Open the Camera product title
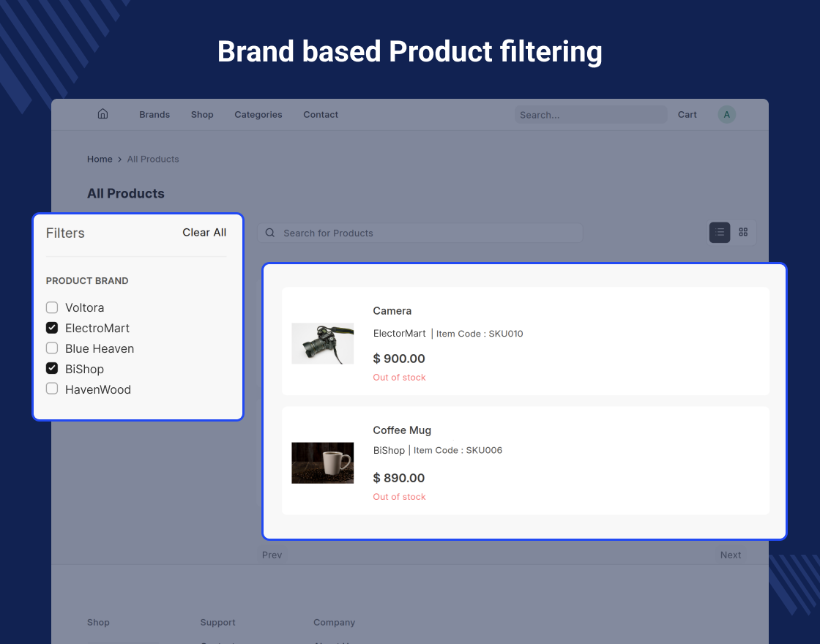820x644 pixels. pos(392,310)
